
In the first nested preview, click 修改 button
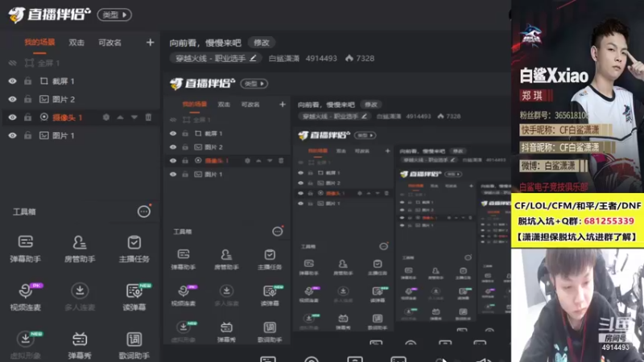[x=371, y=105]
